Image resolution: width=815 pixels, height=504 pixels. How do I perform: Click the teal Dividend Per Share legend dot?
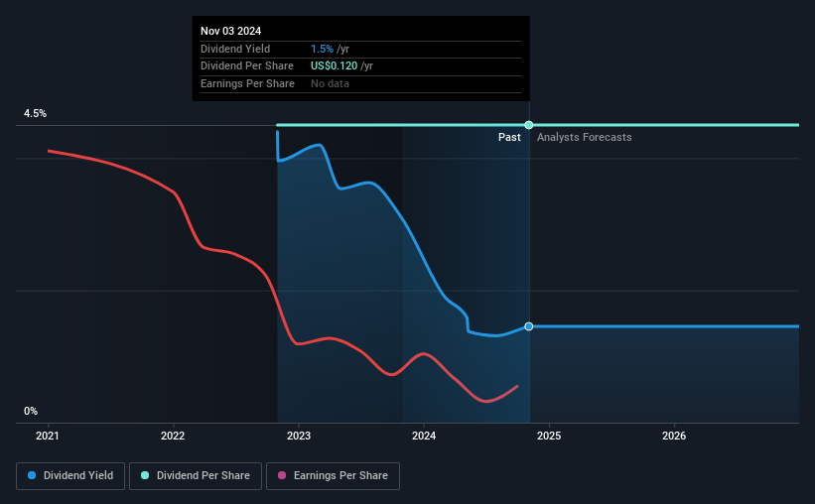point(145,475)
